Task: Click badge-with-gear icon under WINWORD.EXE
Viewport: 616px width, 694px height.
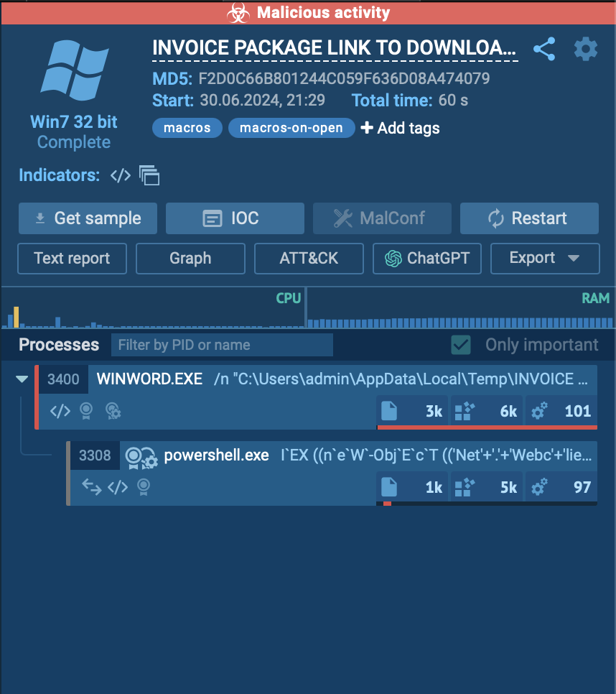Action: [x=113, y=411]
